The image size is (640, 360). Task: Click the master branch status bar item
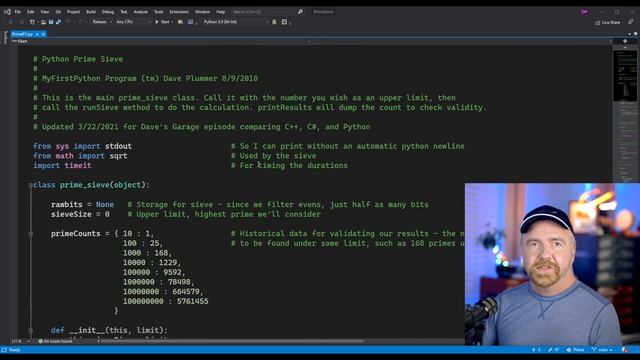602,350
